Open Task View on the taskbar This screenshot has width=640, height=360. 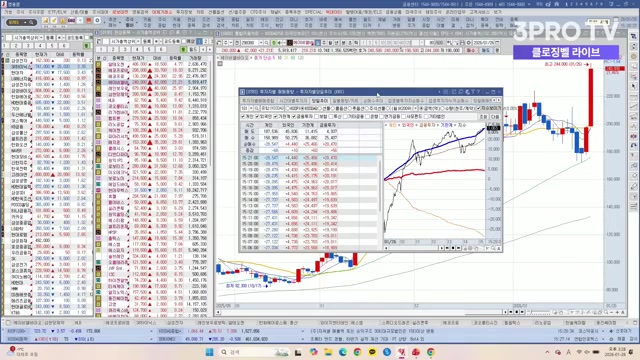298,352
